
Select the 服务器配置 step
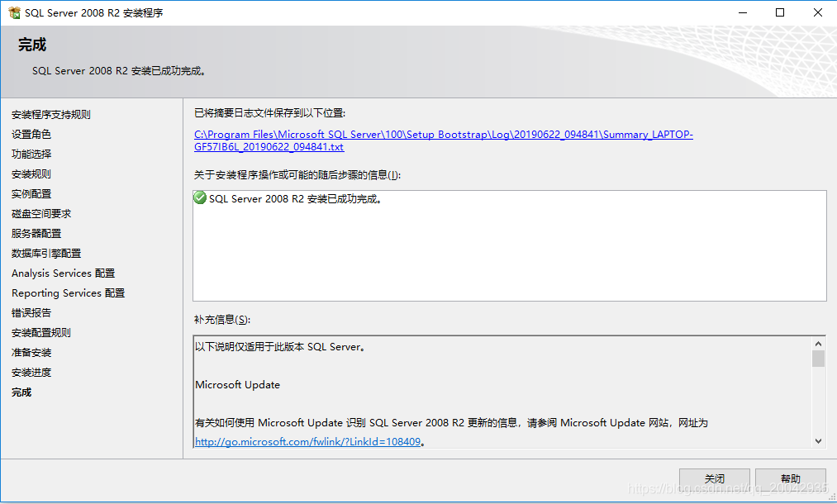36,234
